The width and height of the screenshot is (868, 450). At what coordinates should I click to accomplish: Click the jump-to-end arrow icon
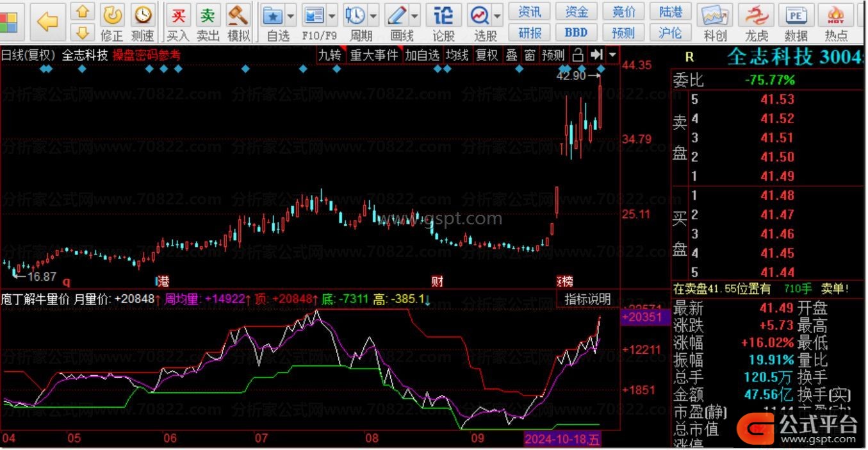[x=597, y=55]
